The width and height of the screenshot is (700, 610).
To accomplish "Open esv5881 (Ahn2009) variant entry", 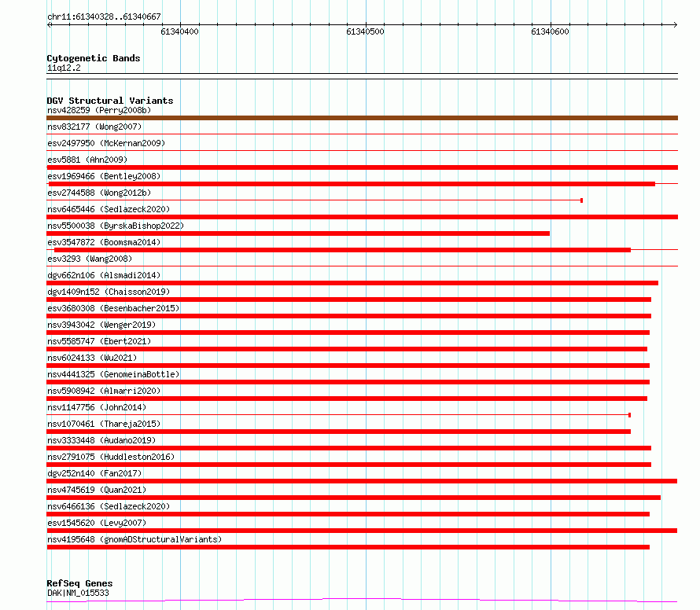I will [87, 160].
